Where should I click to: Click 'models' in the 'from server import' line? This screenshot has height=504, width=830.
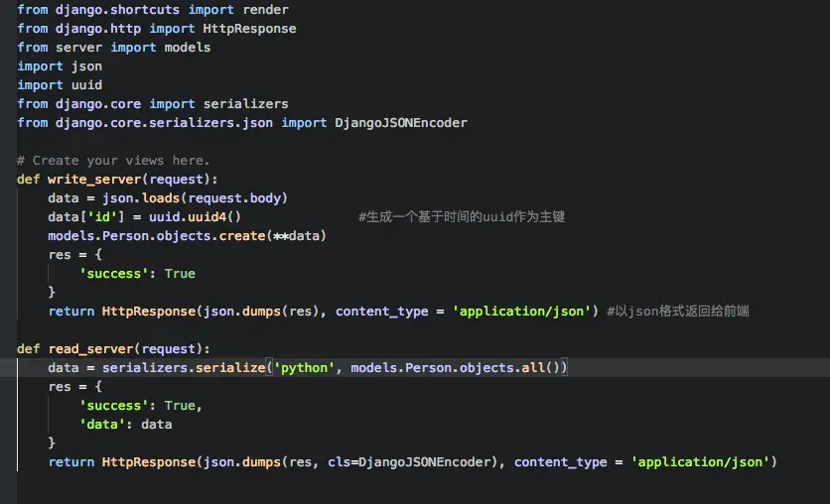pyautogui.click(x=188, y=48)
